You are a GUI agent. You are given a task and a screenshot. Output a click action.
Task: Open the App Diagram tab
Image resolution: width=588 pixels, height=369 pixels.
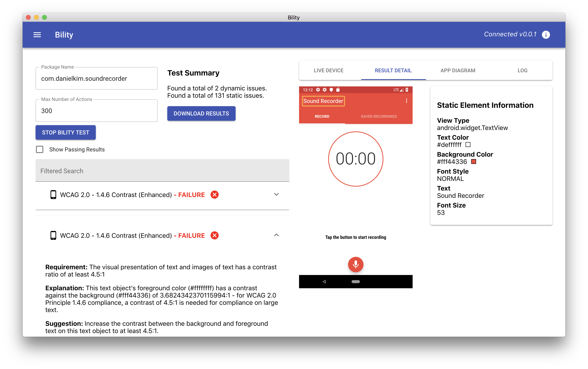click(458, 70)
